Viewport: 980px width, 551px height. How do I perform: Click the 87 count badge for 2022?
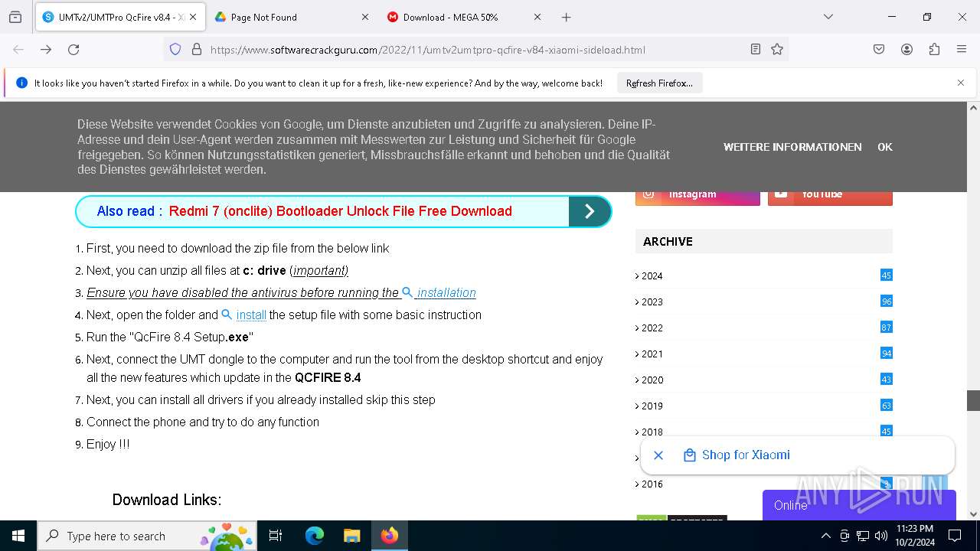pyautogui.click(x=887, y=327)
